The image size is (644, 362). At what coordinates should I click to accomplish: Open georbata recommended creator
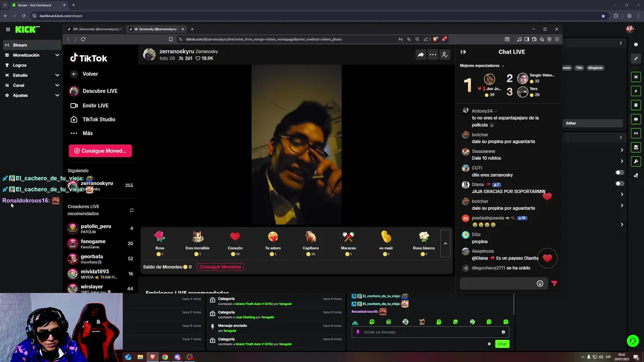point(100,259)
